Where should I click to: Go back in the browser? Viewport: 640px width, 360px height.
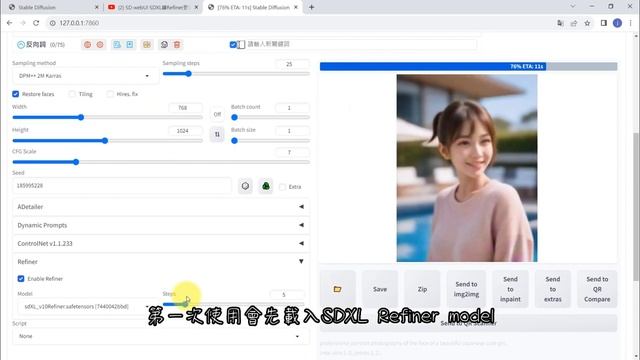9,23
